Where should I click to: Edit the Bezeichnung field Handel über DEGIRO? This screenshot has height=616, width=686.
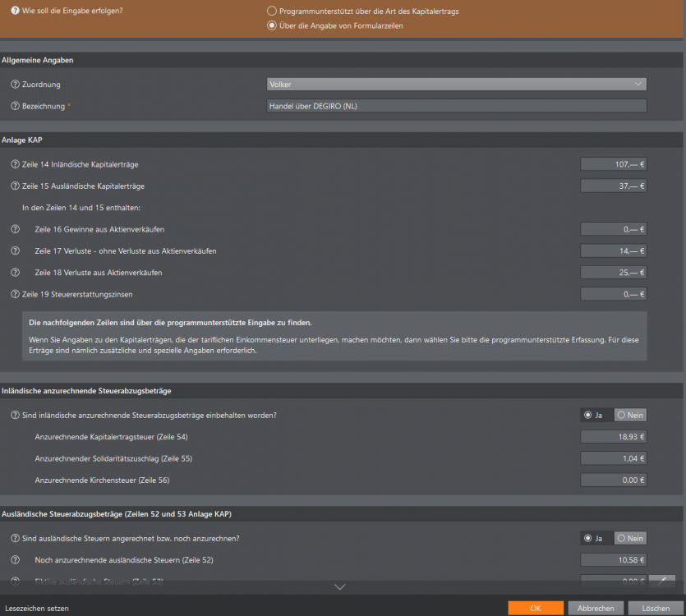click(457, 106)
